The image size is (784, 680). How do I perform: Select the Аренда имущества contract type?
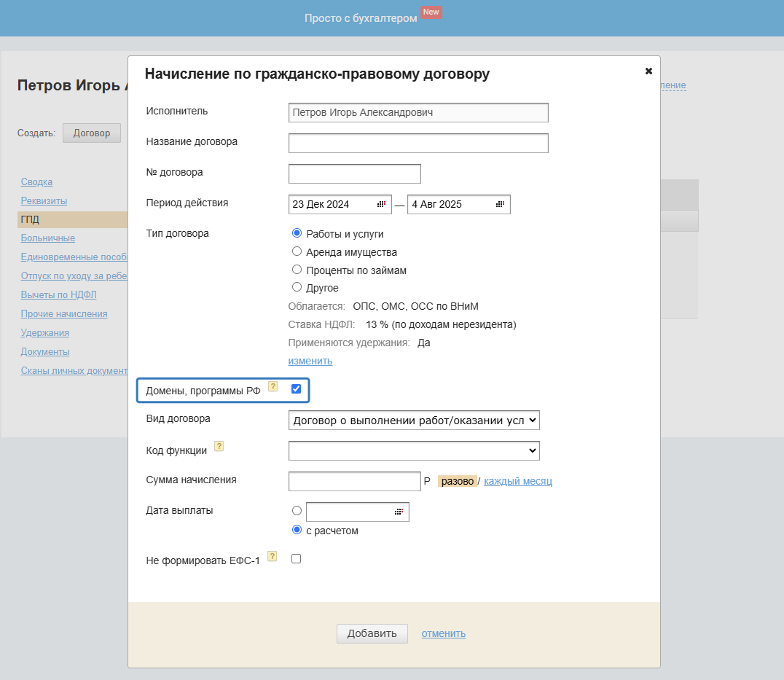(x=297, y=251)
